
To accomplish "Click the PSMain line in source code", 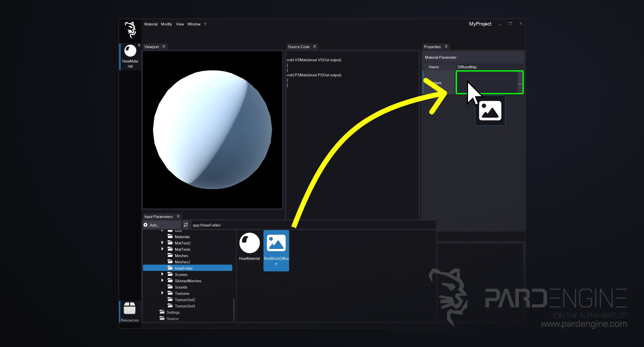I will [314, 75].
